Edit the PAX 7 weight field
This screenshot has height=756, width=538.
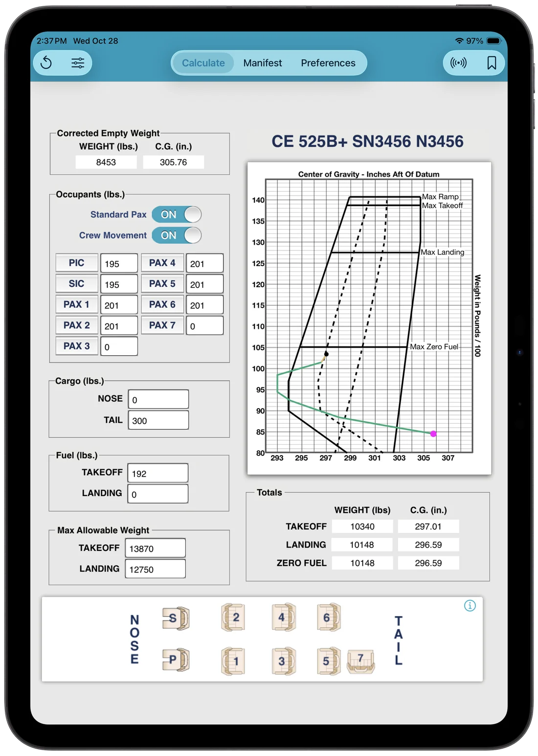click(204, 325)
